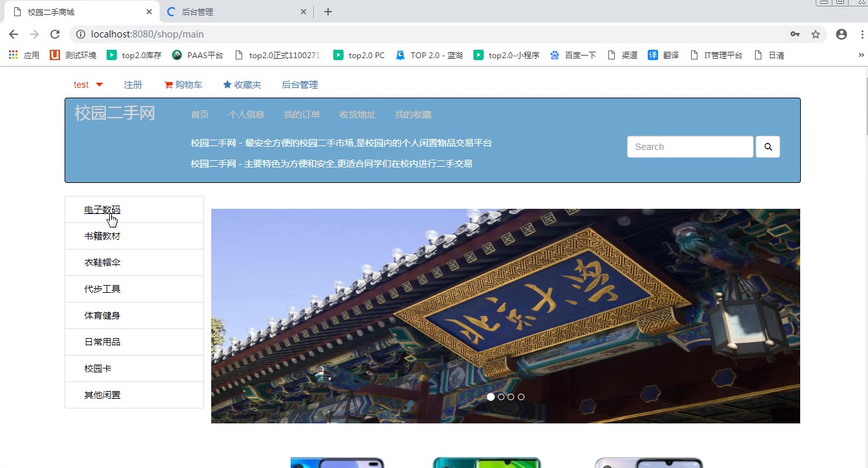
Task: Open the PAAS平台 bookmark
Action: click(198, 55)
